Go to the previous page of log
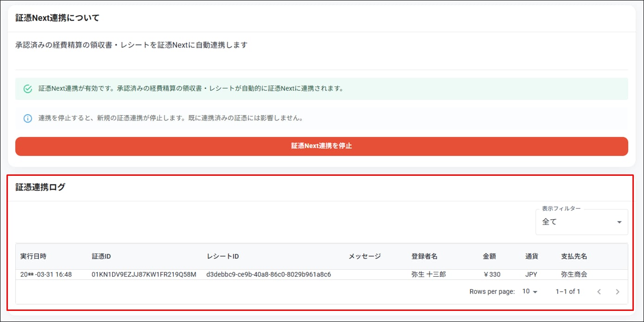Screen dimensions: 644x322 click(599, 291)
